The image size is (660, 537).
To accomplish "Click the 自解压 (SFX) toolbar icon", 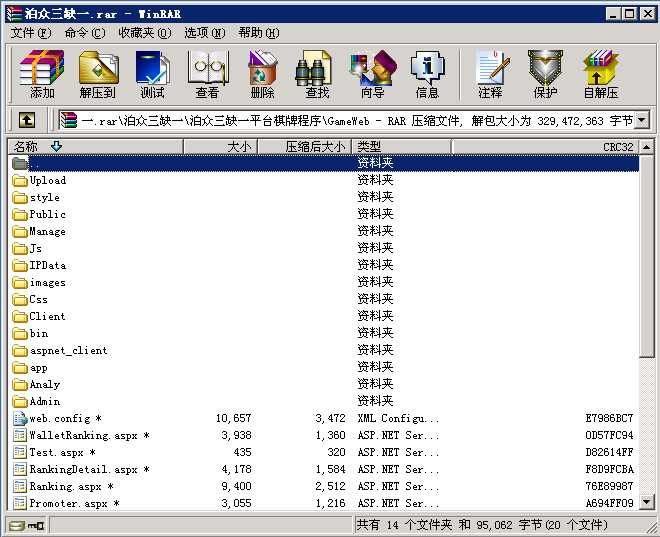I will coord(601,74).
